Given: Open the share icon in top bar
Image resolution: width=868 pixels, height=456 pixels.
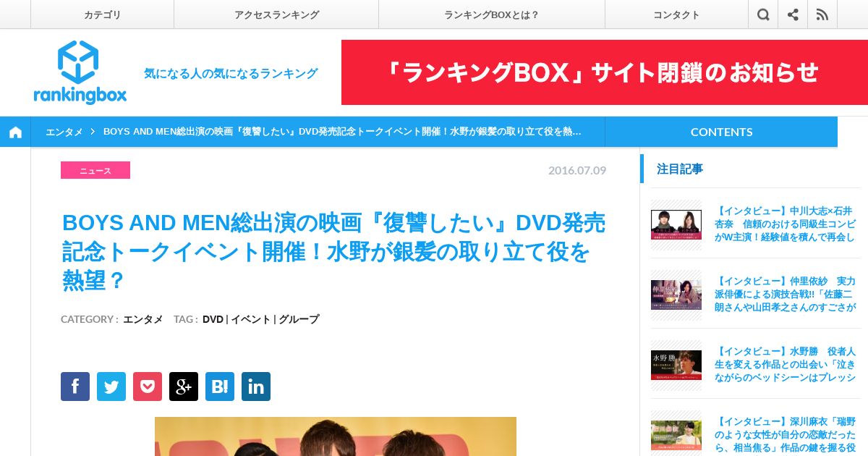Looking at the screenshot, I should (793, 14).
